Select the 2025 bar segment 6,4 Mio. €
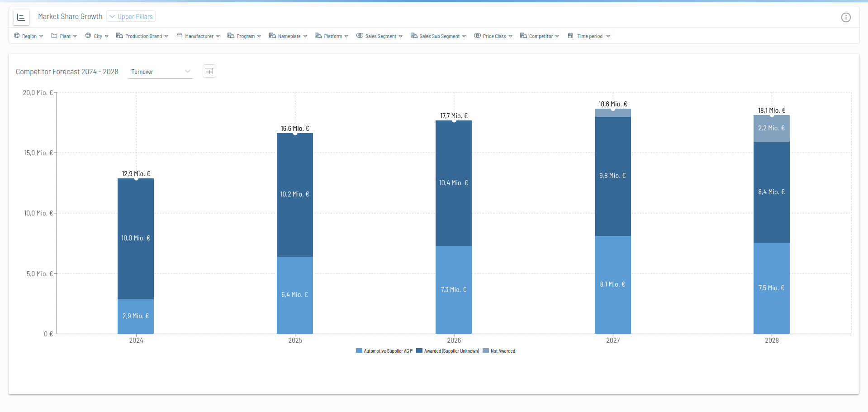 (295, 295)
